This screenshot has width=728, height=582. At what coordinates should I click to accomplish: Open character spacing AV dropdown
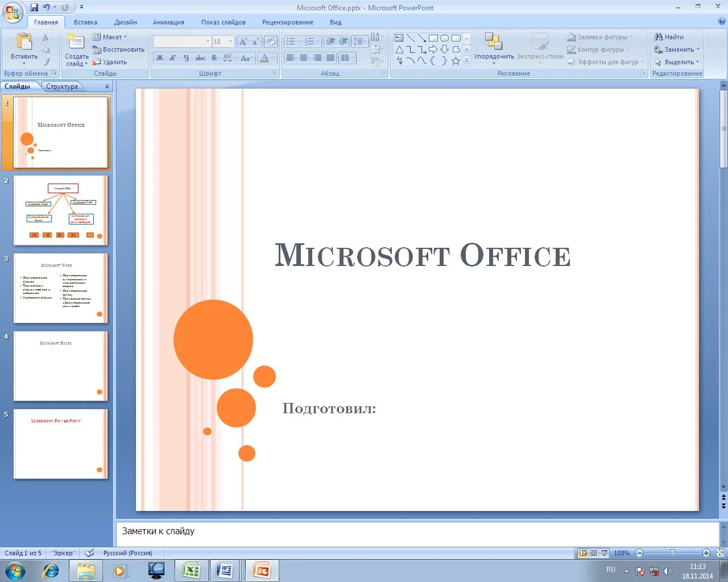click(229, 58)
